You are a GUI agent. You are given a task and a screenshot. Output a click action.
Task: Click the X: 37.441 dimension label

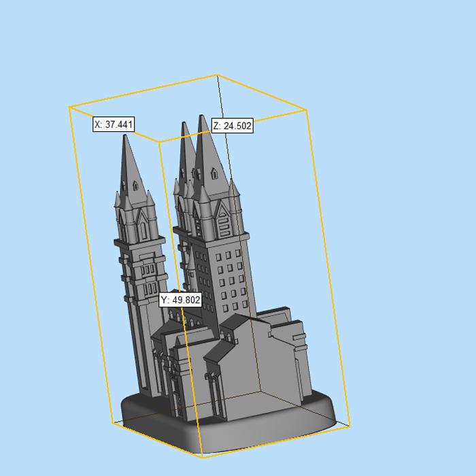click(114, 124)
